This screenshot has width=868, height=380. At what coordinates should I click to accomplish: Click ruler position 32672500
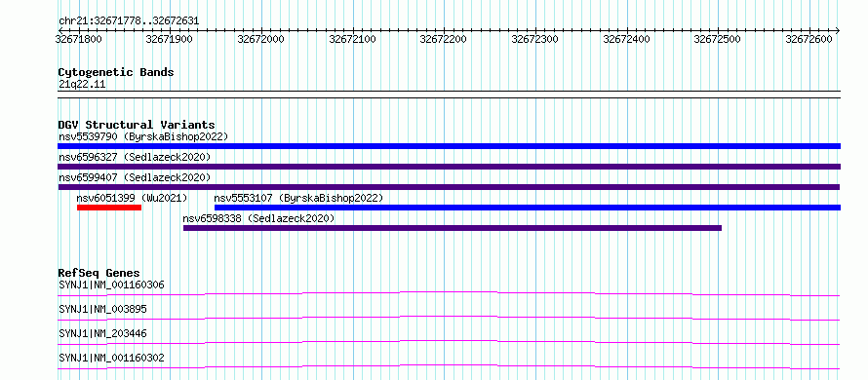pyautogui.click(x=718, y=39)
